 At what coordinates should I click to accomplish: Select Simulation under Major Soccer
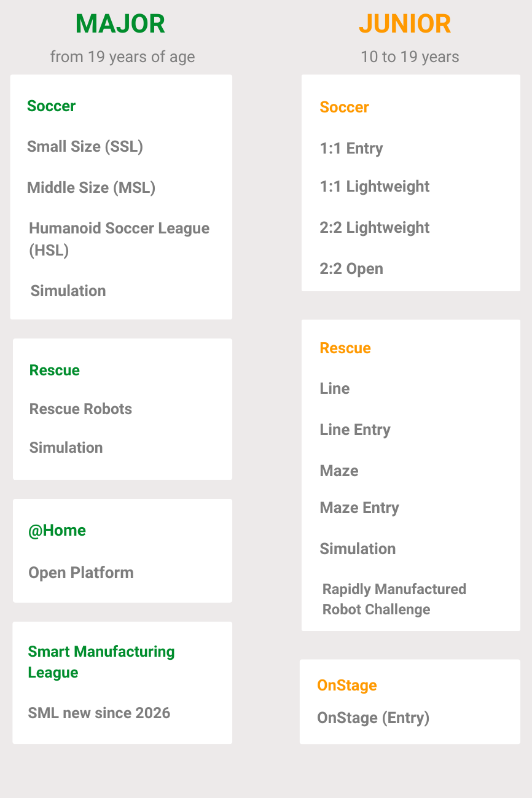click(68, 291)
